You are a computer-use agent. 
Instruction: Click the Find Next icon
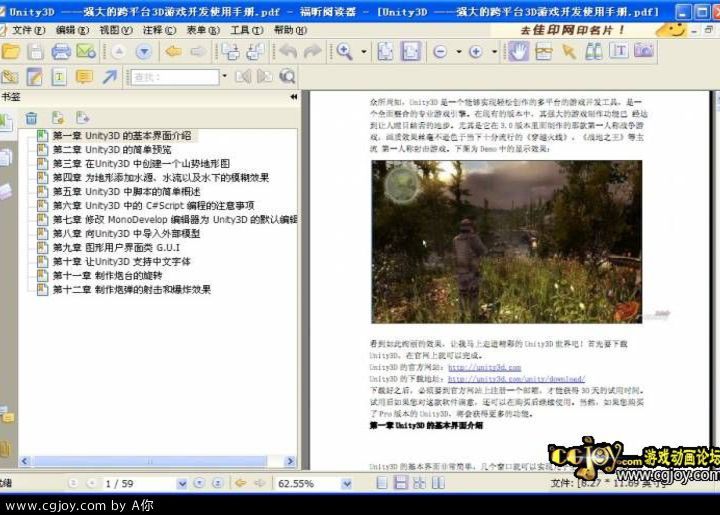click(x=264, y=76)
